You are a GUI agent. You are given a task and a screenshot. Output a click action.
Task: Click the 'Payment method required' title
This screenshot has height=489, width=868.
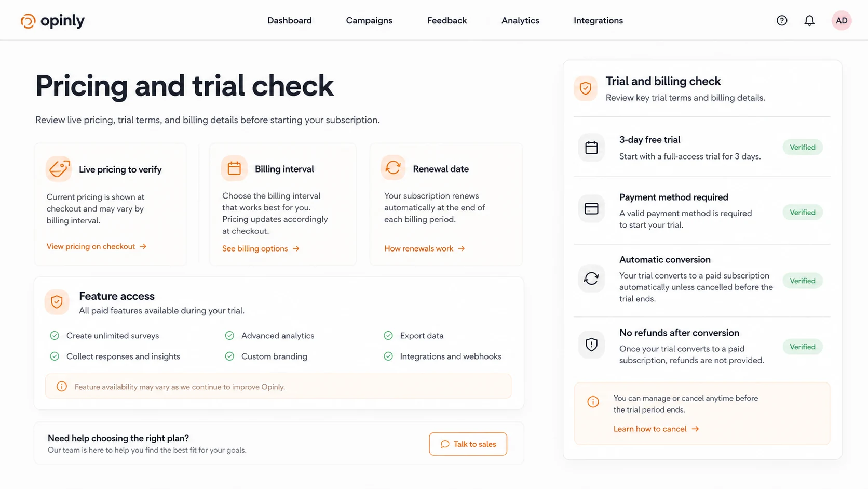click(x=674, y=197)
